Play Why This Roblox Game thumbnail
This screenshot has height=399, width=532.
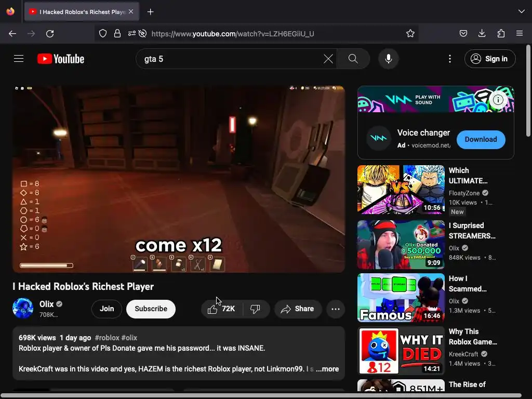[x=401, y=351]
